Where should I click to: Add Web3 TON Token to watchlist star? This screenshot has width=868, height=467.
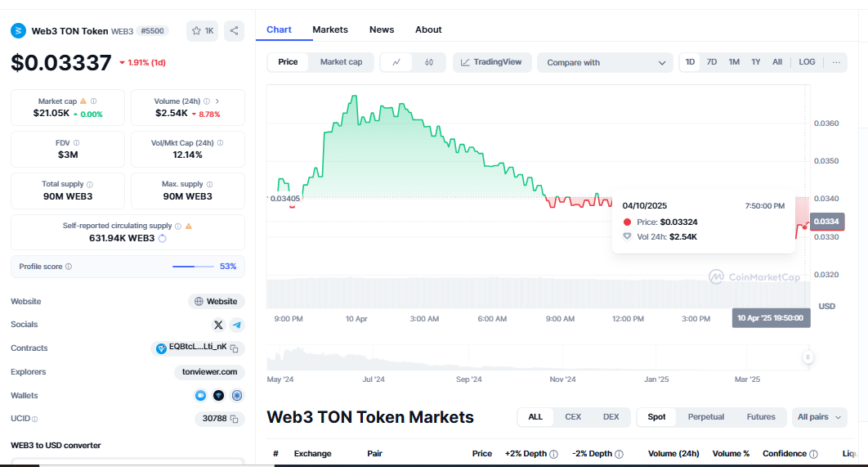[x=202, y=31]
